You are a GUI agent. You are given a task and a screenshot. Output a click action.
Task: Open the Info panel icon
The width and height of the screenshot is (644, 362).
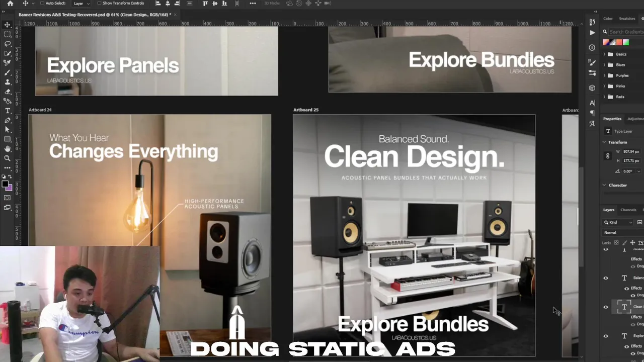pos(592,47)
